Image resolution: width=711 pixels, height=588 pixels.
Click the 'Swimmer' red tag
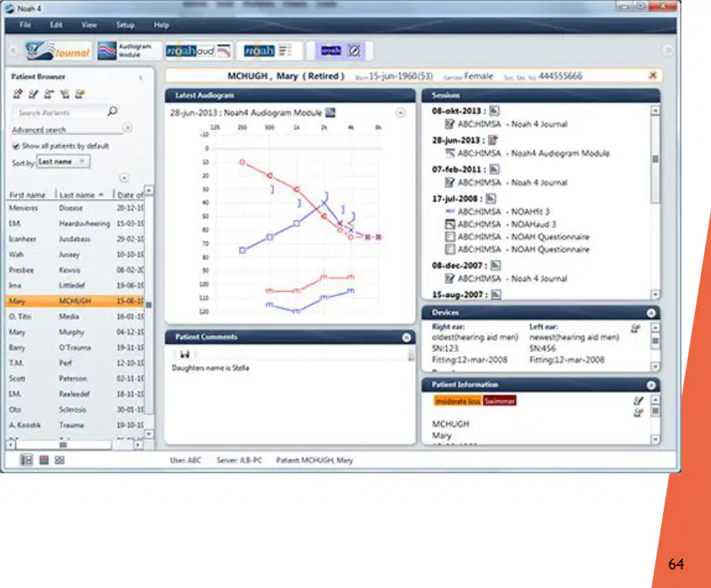click(499, 401)
